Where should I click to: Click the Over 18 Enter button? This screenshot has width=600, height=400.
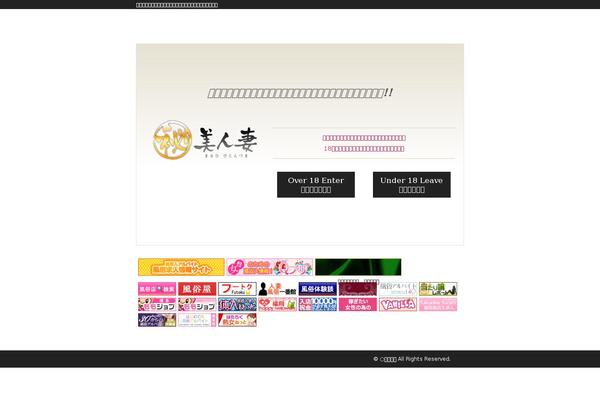(316, 184)
